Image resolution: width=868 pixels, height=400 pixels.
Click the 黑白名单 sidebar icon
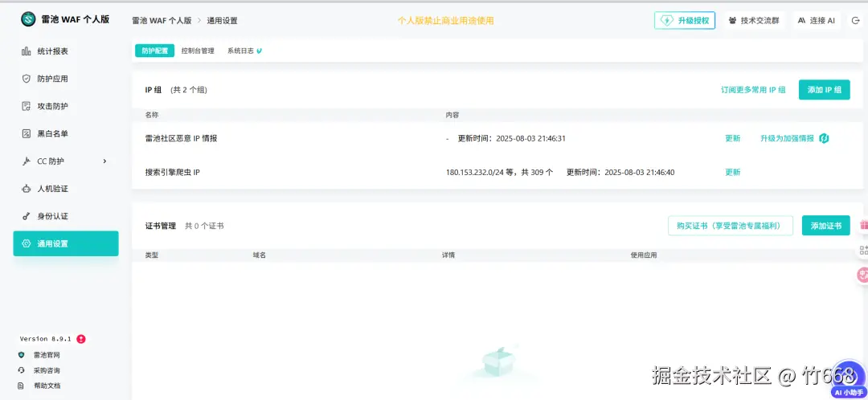[x=26, y=133]
